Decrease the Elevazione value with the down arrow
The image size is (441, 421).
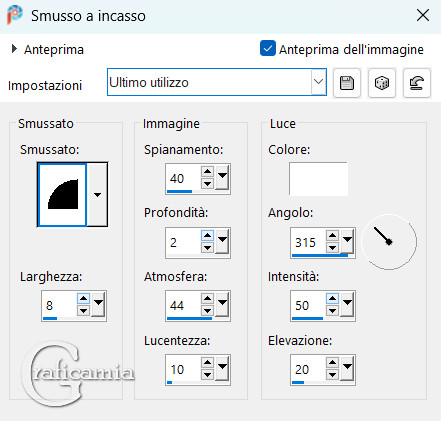(x=332, y=375)
